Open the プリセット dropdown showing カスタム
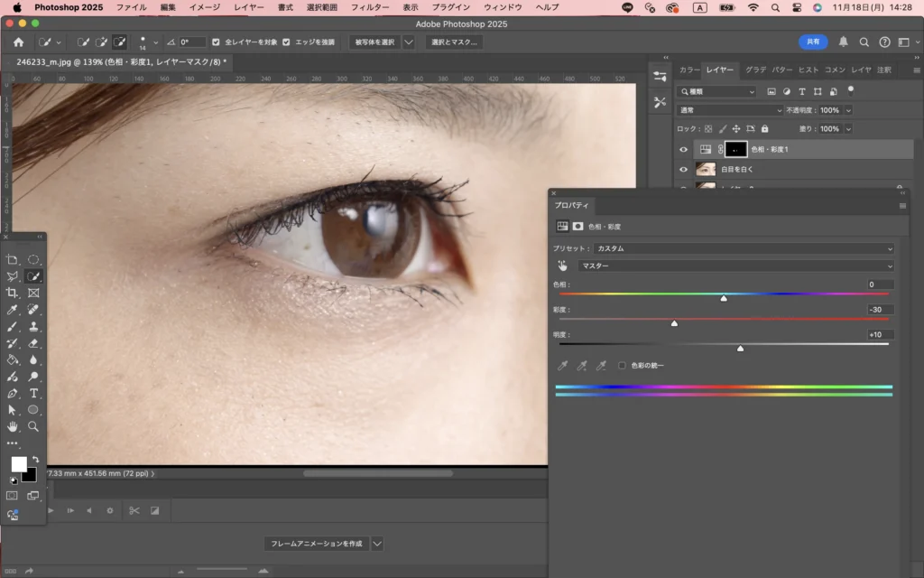This screenshot has width=924, height=578. 743,248
